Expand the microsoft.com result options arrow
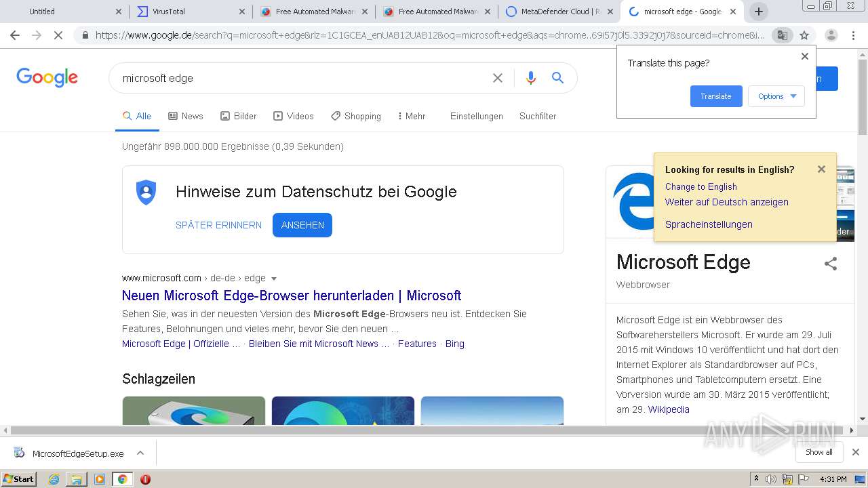This screenshot has height=488, width=868. [274, 279]
